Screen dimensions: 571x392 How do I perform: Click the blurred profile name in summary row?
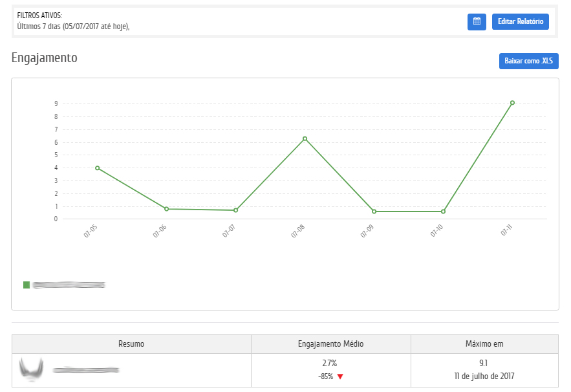pos(86,370)
